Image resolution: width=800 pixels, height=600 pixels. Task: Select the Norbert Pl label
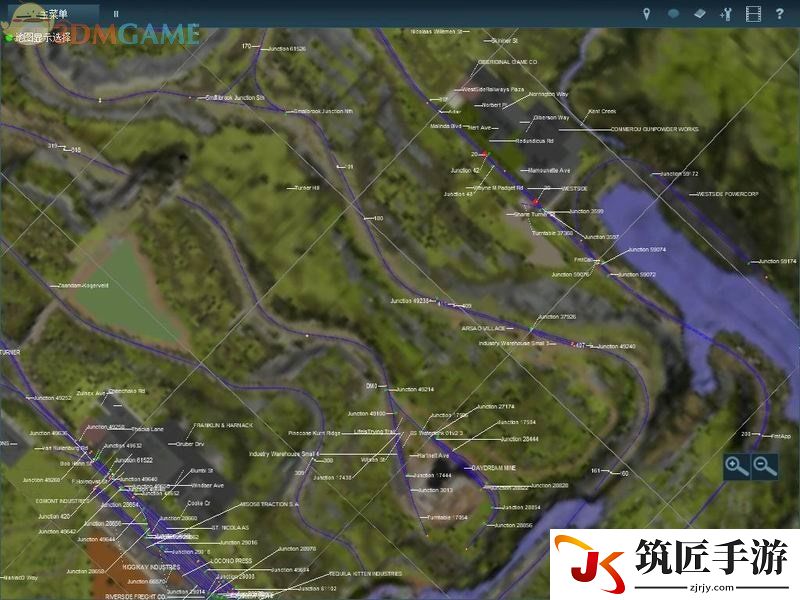494,105
